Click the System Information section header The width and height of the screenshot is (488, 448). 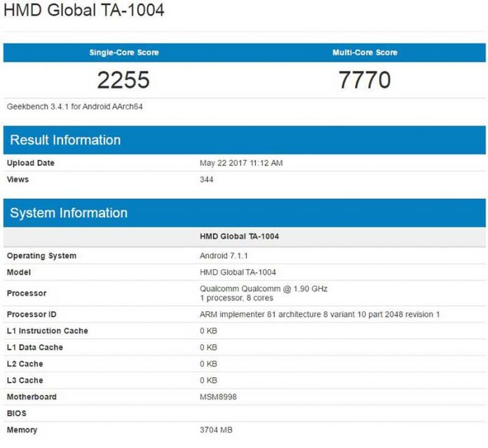(69, 213)
